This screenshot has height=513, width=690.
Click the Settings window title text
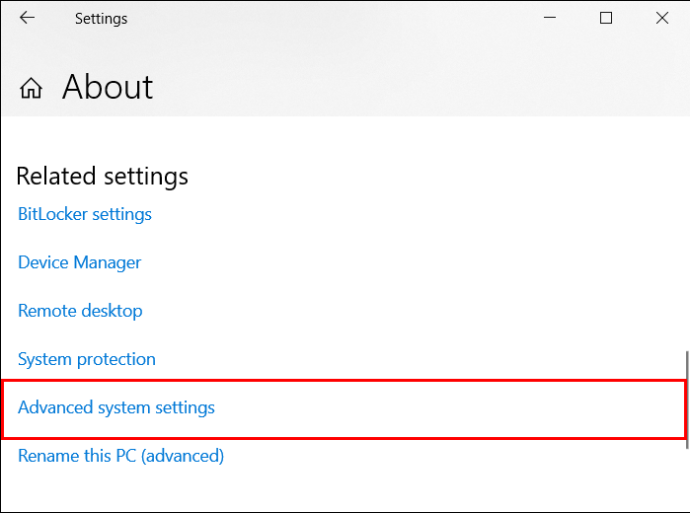point(101,18)
